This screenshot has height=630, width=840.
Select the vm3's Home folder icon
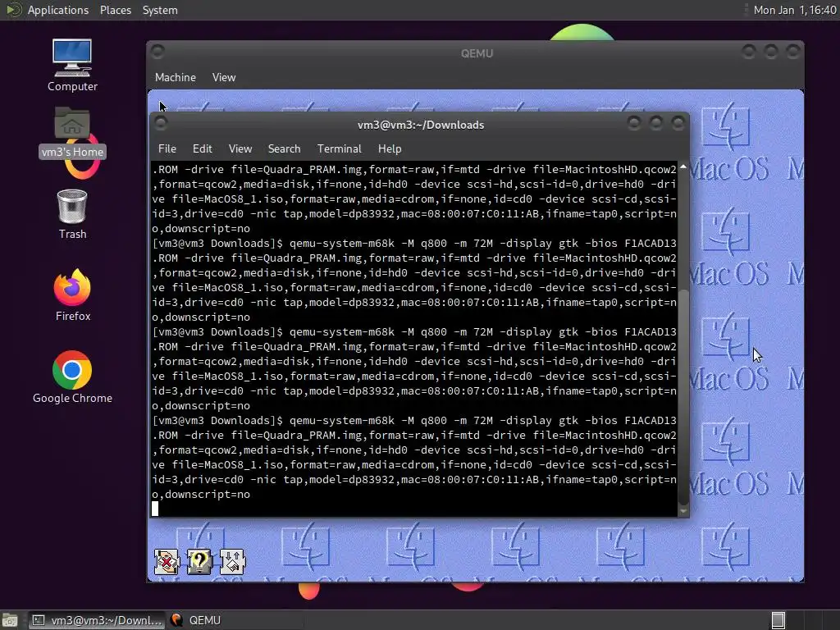(x=72, y=132)
